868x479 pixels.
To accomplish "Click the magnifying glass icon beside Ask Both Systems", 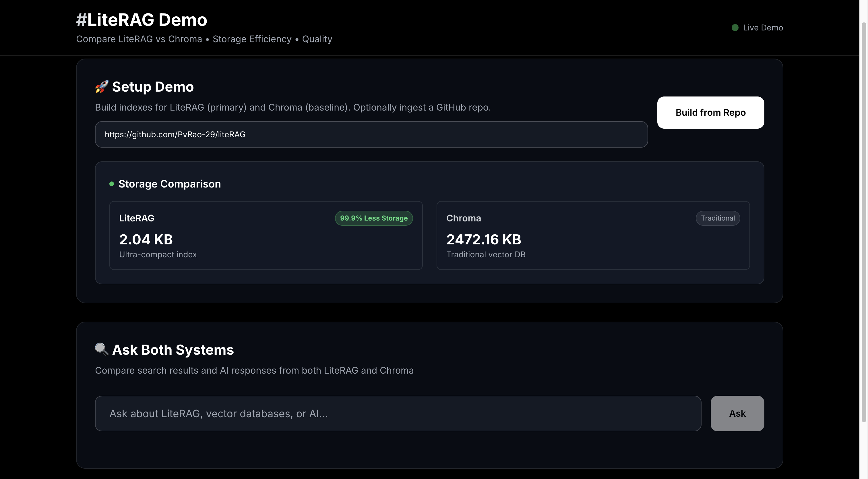I will pos(101,349).
